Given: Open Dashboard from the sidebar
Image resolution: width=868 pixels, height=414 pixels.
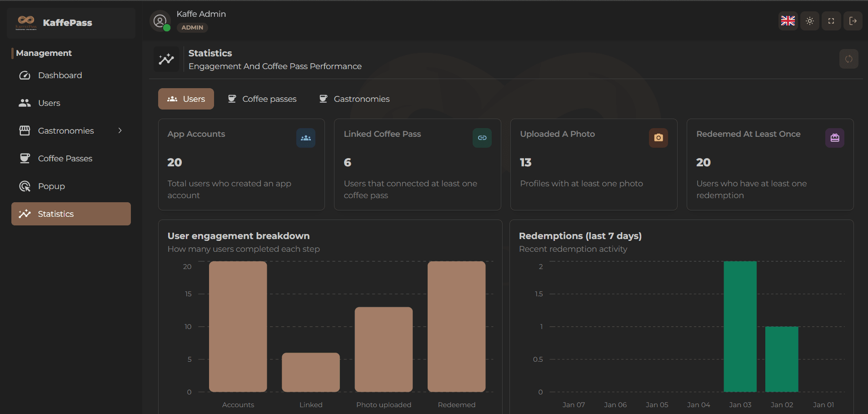Looking at the screenshot, I should tap(60, 75).
